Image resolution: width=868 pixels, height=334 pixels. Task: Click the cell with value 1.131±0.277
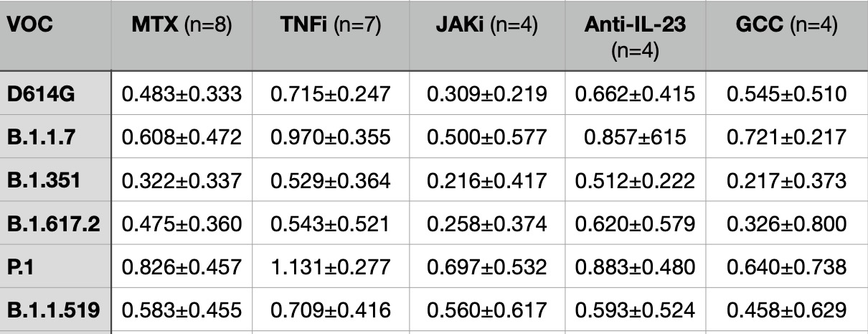[330, 267]
